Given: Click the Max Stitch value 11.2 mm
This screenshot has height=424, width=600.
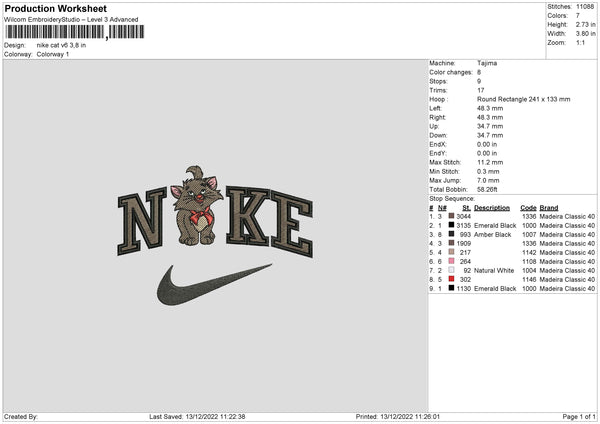Looking at the screenshot, I should click(x=490, y=162).
